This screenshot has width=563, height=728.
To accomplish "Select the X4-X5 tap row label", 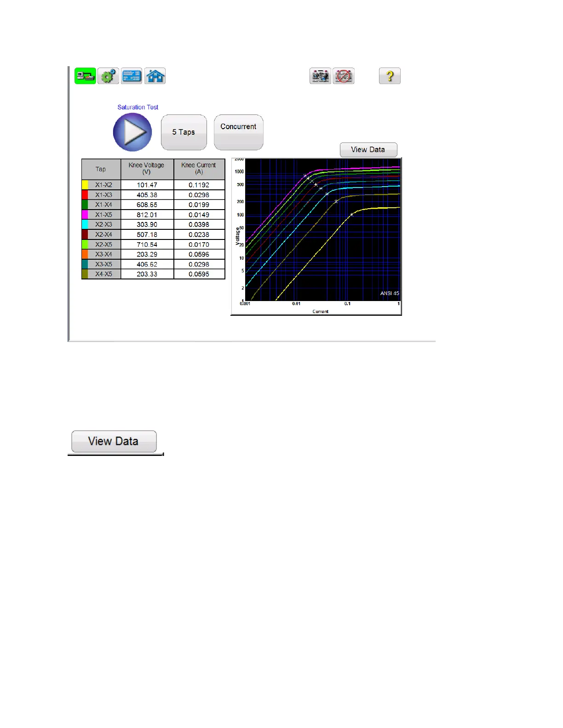I will 104,274.
